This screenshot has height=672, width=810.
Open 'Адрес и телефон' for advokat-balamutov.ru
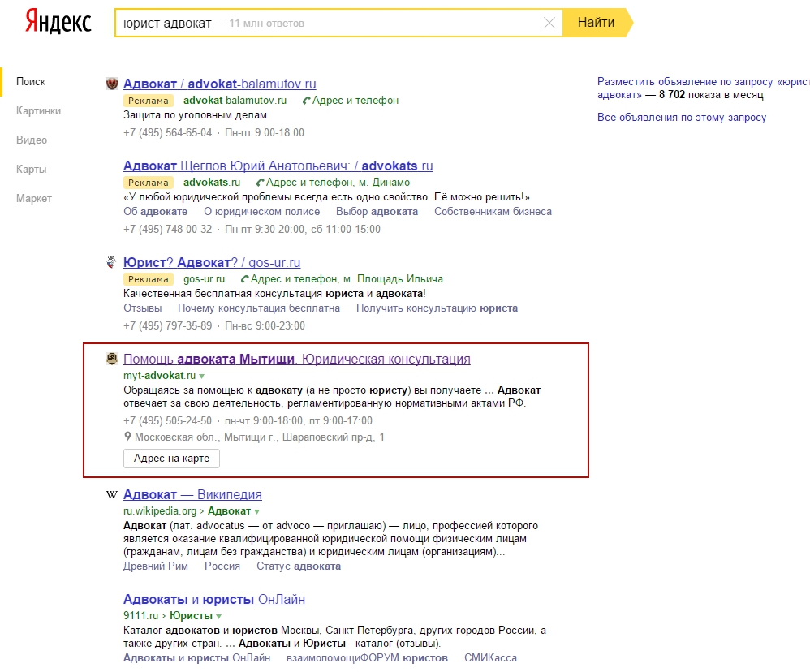pos(355,100)
